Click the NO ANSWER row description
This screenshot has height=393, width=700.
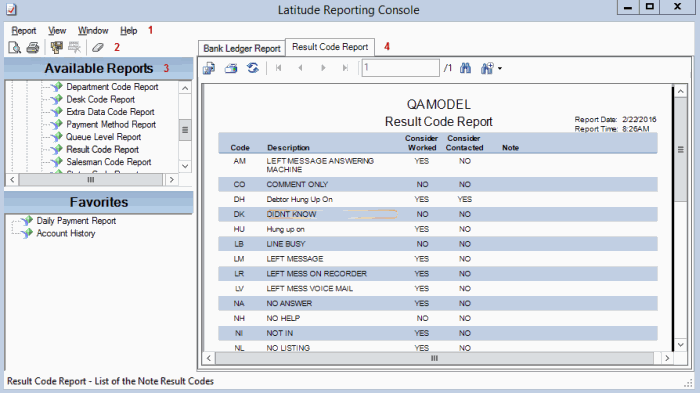coord(289,304)
